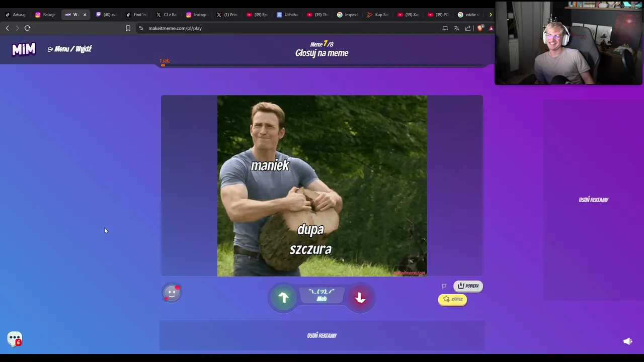Open Menu / Wyjdź
644x362 pixels.
(69, 49)
